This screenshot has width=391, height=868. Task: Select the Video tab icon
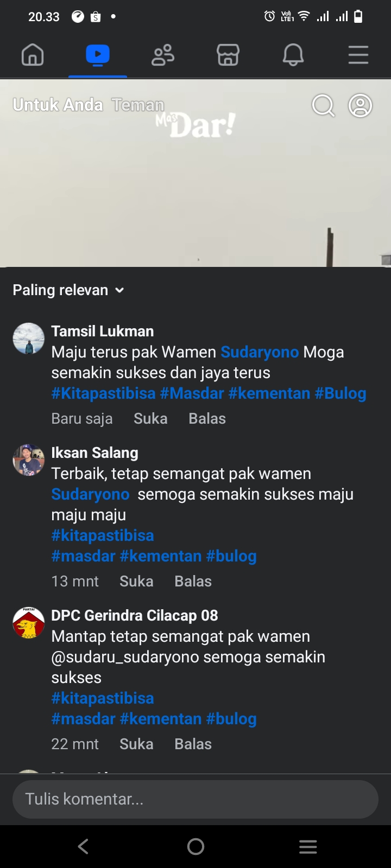(98, 55)
